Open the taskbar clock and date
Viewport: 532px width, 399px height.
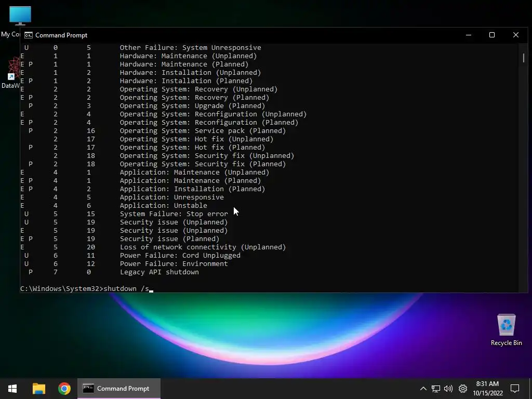pyautogui.click(x=487, y=389)
